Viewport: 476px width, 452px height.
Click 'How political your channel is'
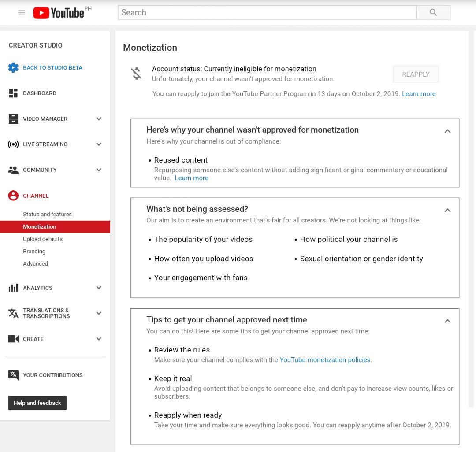[x=349, y=239]
